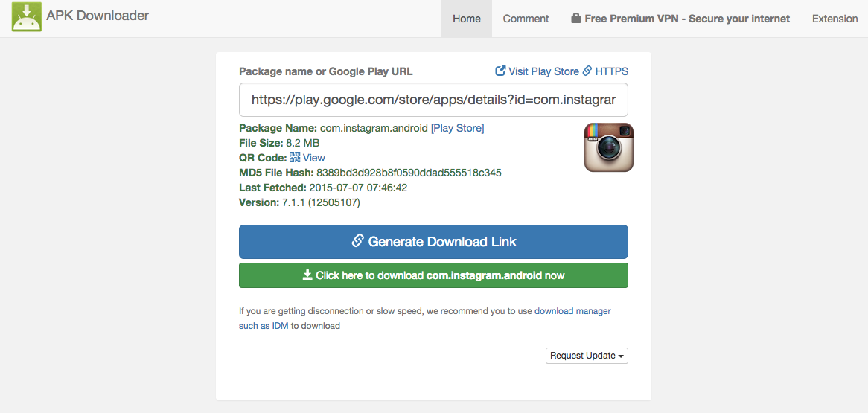
Task: View the QR code link
Action: click(x=314, y=158)
